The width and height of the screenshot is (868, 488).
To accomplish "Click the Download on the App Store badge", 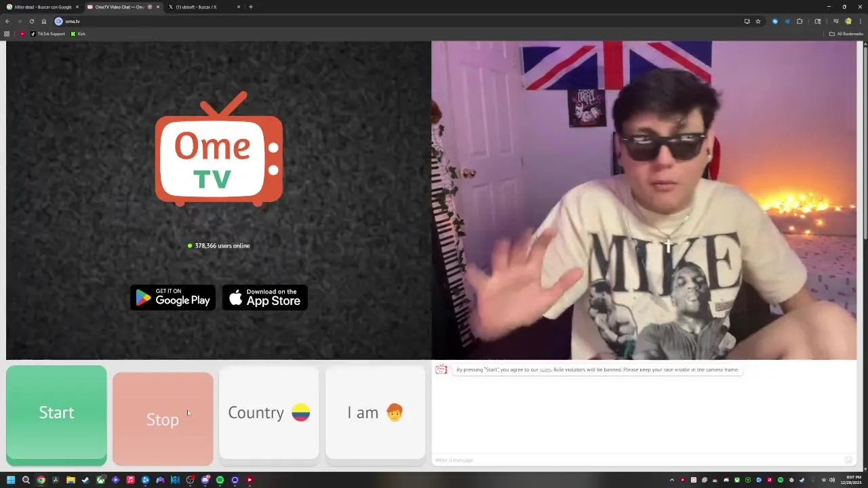I will (x=265, y=298).
